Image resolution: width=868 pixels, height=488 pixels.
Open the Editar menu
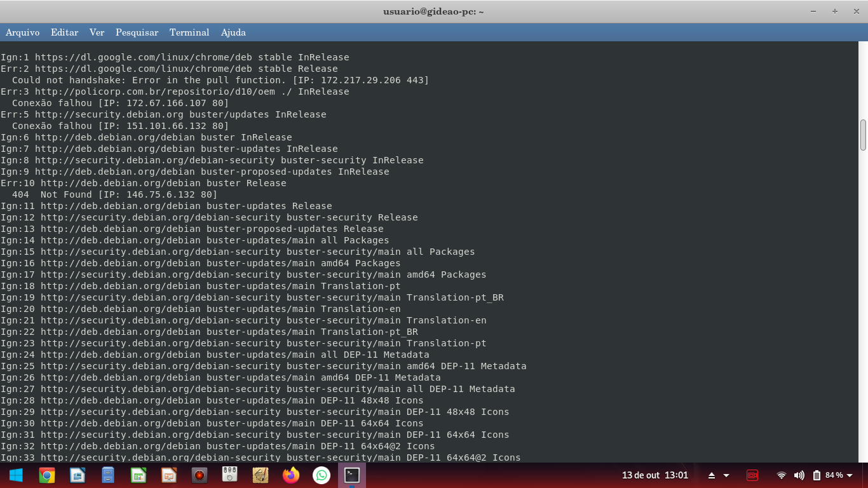pos(64,32)
